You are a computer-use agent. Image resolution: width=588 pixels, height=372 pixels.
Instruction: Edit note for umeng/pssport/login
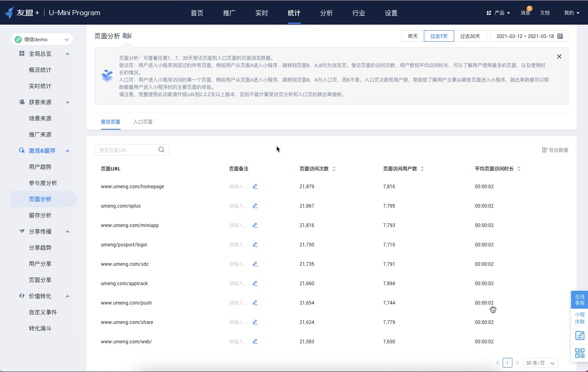click(255, 244)
